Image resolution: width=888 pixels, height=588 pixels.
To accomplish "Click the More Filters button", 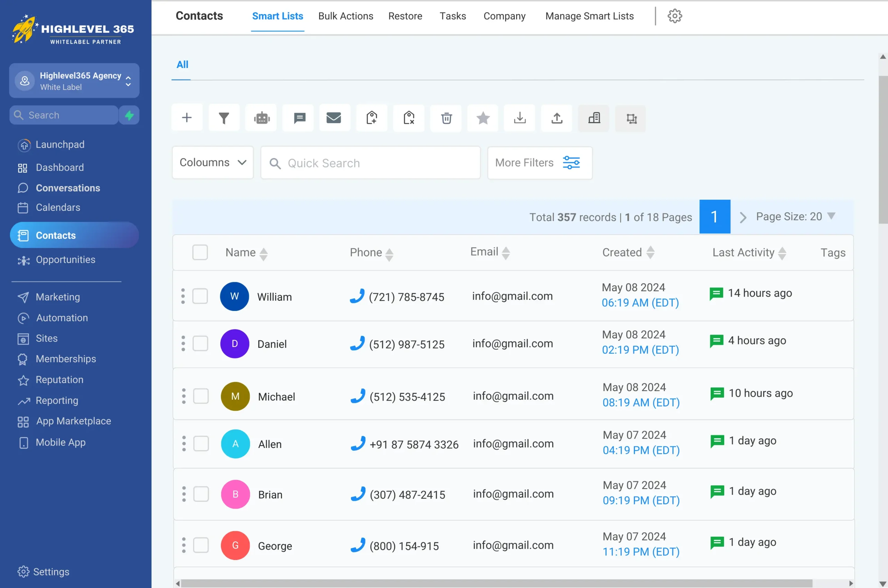I will pos(539,163).
